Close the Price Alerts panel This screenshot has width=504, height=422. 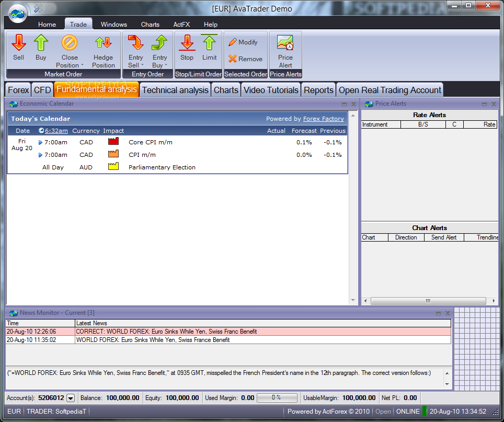pos(494,104)
